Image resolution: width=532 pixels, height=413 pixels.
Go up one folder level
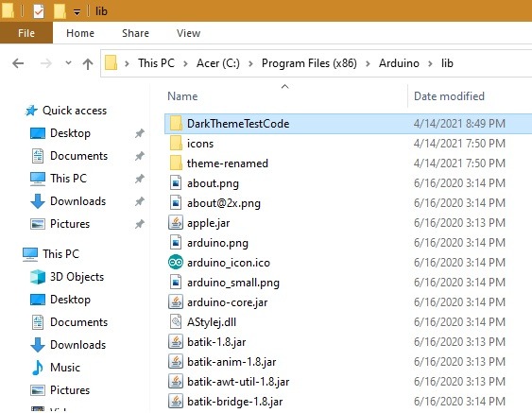[88, 63]
